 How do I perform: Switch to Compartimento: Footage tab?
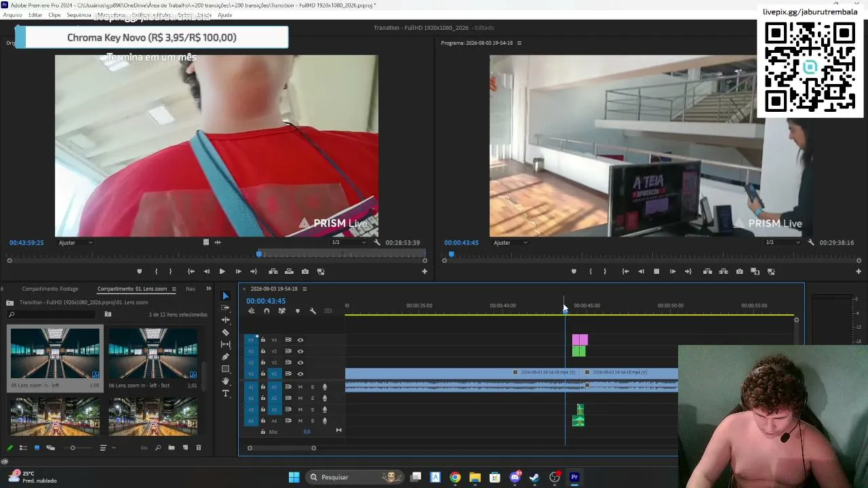(x=50, y=289)
